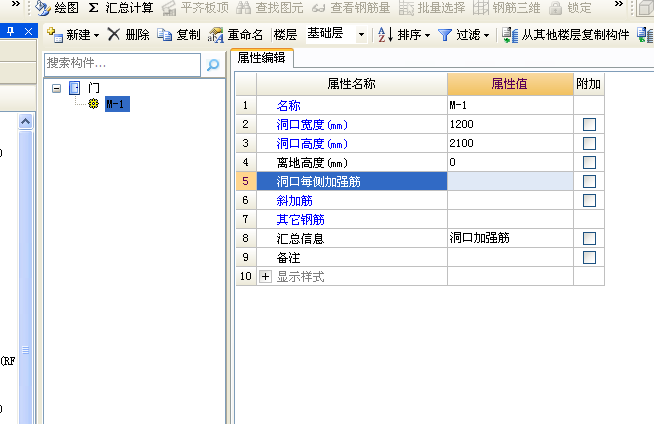Toggle 附加 checkbox for 洞口高度

click(x=589, y=143)
